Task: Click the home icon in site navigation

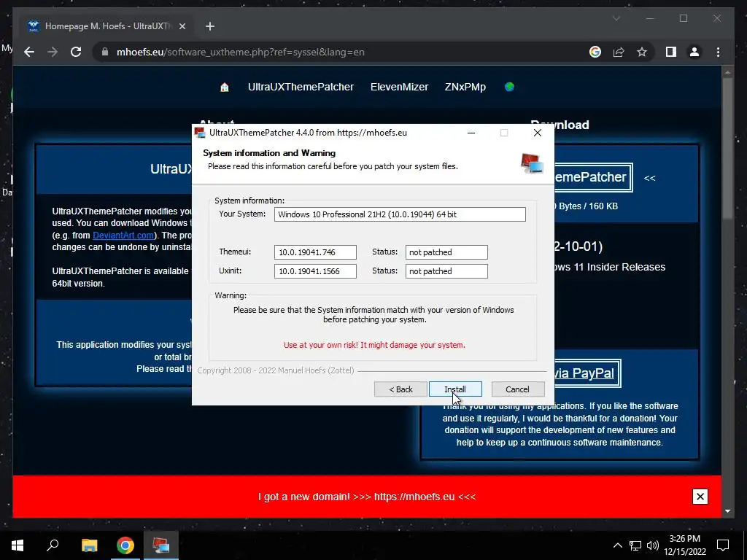Action: pyautogui.click(x=225, y=87)
